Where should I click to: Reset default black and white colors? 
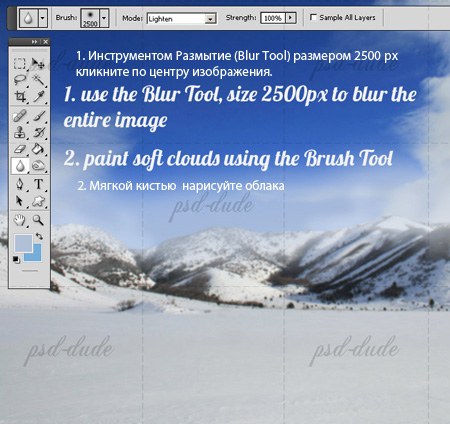[16, 259]
